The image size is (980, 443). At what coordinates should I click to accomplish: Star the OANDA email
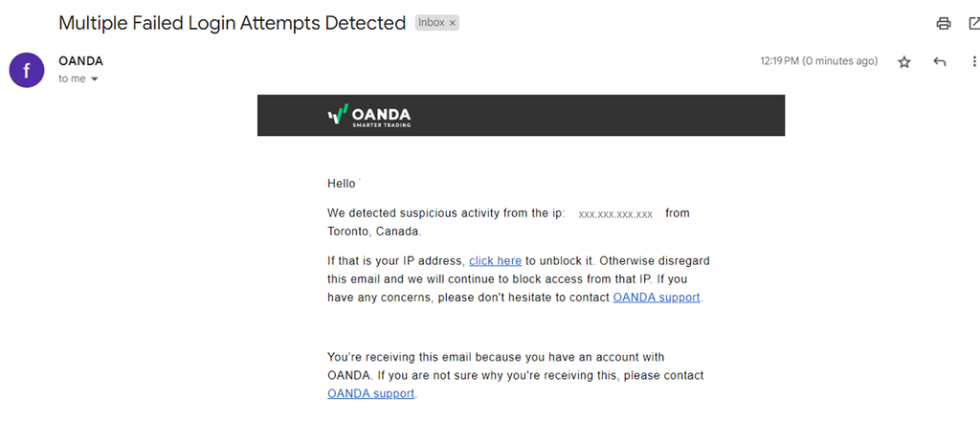[904, 62]
